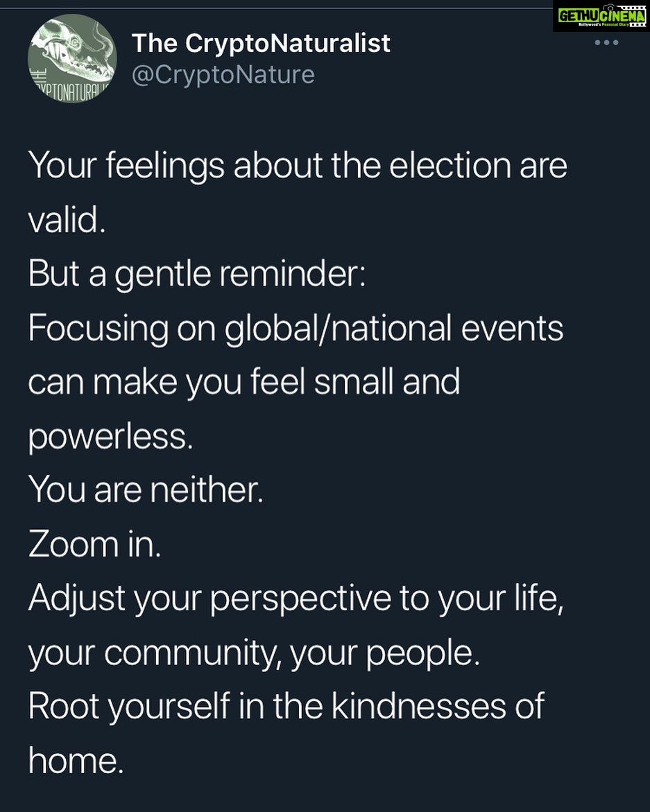Select the "You are neither." sentence
650x812 pixels.
(146, 490)
